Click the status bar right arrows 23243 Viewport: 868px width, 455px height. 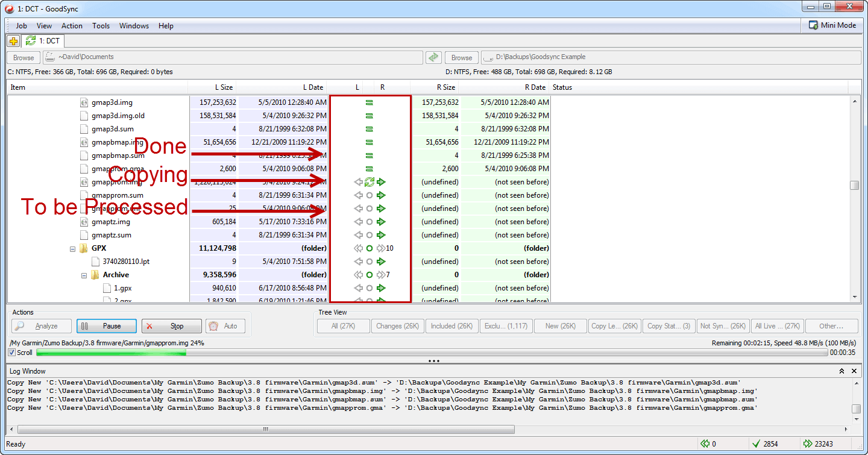tap(819, 444)
